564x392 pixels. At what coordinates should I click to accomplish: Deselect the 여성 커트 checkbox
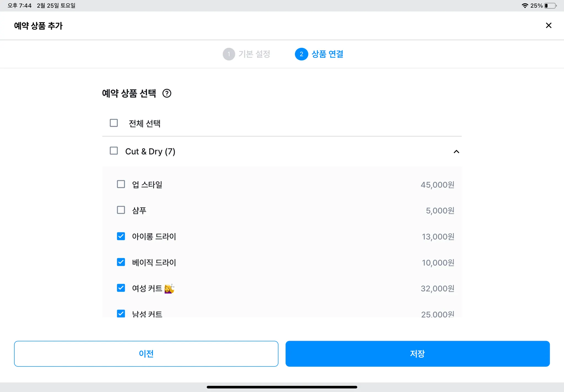coord(121,288)
